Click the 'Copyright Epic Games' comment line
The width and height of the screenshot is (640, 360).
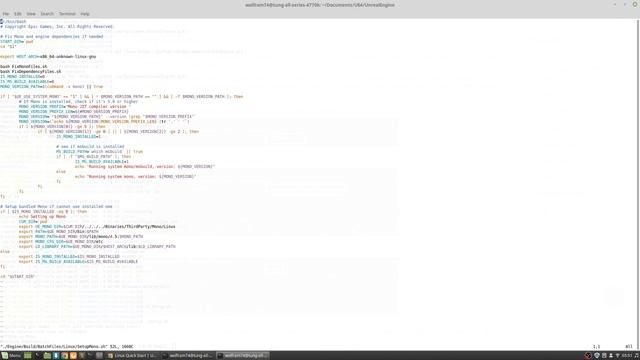coord(57,27)
